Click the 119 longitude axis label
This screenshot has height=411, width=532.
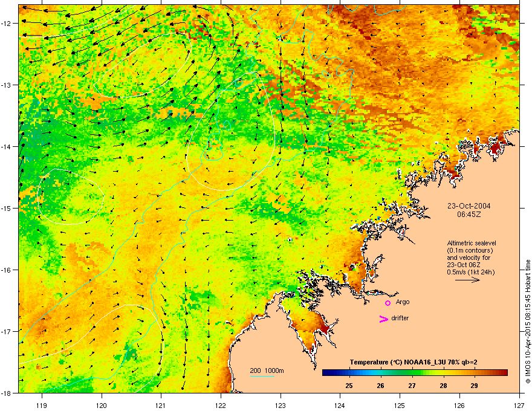point(42,405)
